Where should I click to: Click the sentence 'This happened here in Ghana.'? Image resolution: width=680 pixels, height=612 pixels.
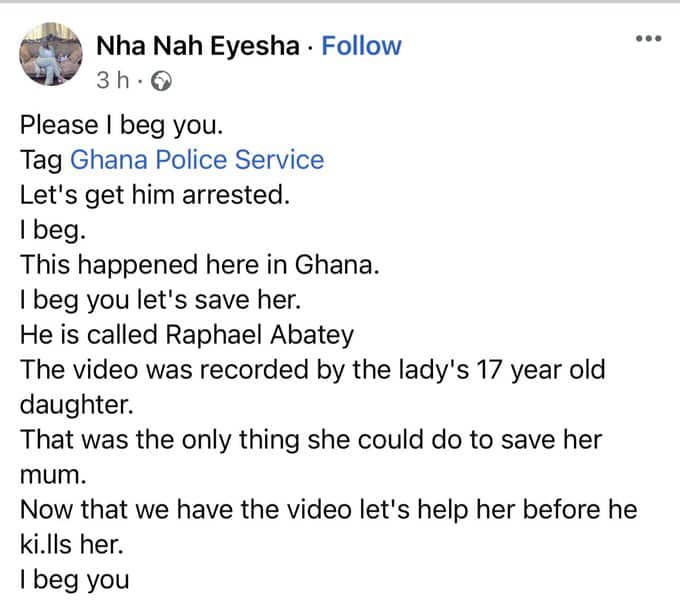tap(199, 265)
